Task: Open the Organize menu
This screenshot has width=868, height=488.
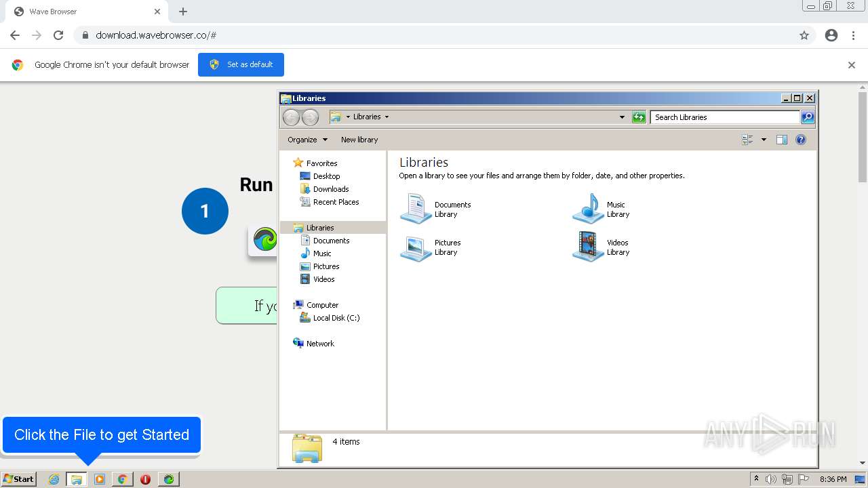Action: pyautogui.click(x=307, y=140)
